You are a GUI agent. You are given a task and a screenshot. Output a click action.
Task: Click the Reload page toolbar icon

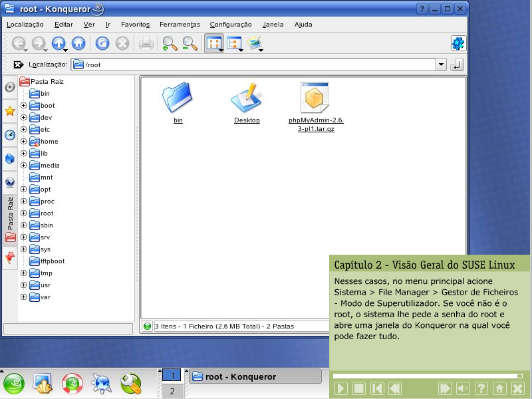pos(102,44)
